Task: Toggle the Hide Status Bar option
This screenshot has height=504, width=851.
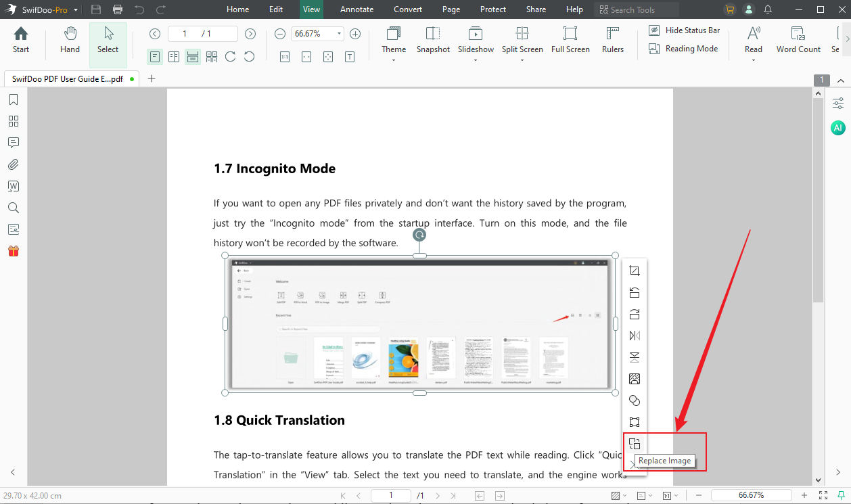Action: (684, 30)
